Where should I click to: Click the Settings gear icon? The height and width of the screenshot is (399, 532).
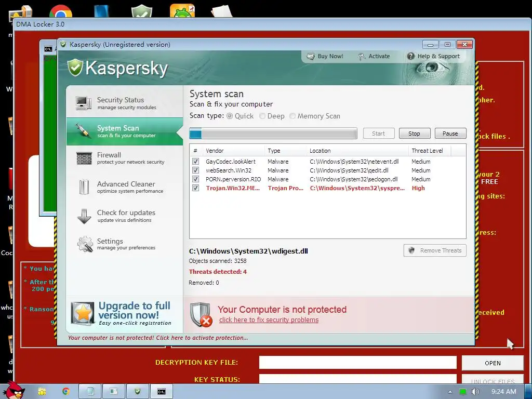pos(85,244)
